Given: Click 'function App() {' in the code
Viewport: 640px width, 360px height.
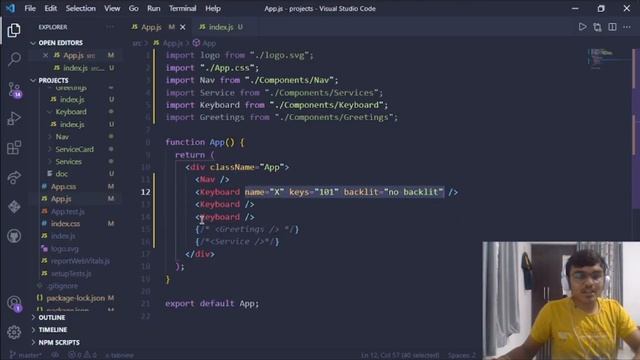Looking at the screenshot, I should tap(204, 142).
